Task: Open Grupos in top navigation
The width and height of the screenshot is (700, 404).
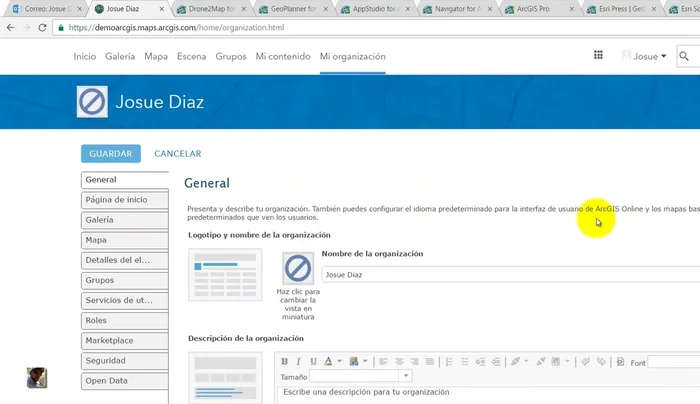Action: tap(231, 56)
